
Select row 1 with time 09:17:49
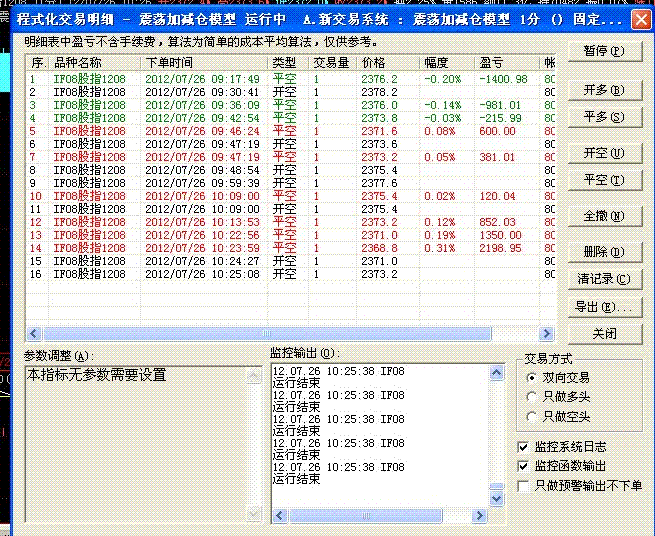tap(291, 79)
